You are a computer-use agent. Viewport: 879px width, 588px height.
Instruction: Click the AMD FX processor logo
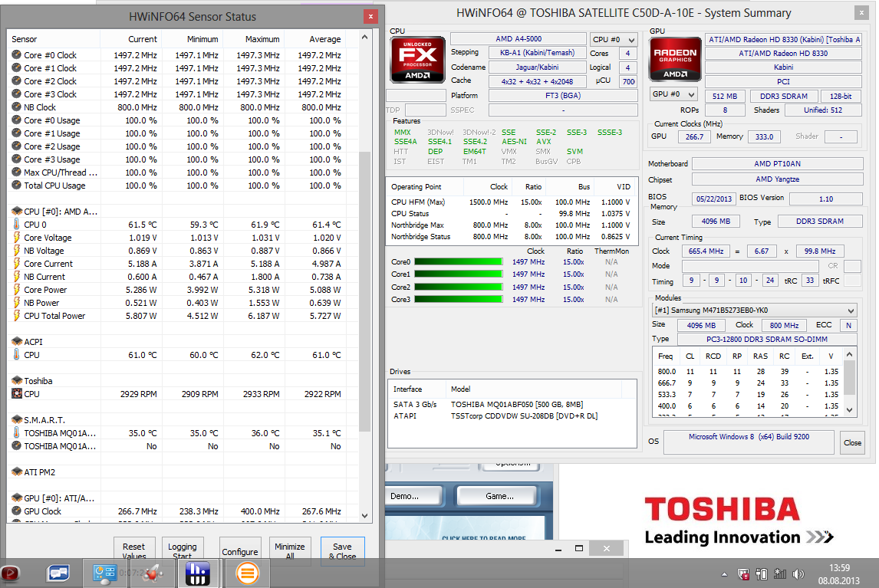point(417,60)
